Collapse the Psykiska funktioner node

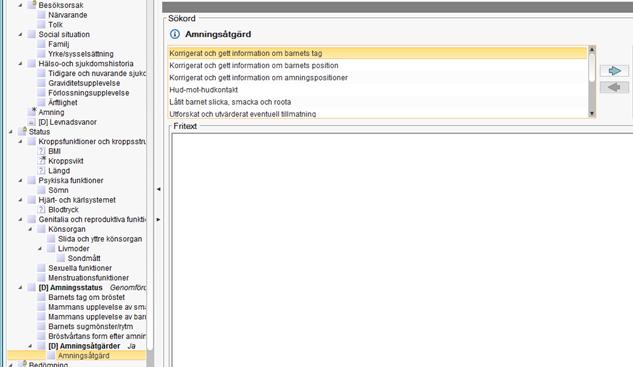[20, 180]
